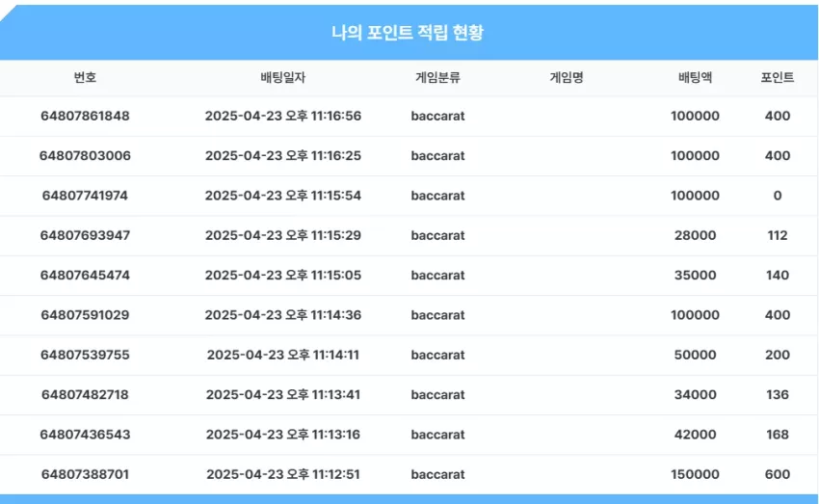Select bet number 64807741974
Screen dimensions: 819x504
click(85, 196)
